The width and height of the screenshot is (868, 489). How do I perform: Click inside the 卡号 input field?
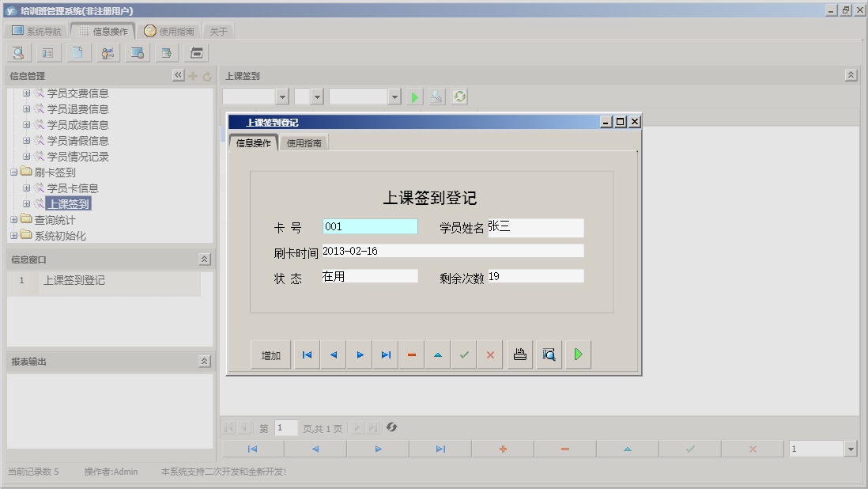click(x=369, y=226)
